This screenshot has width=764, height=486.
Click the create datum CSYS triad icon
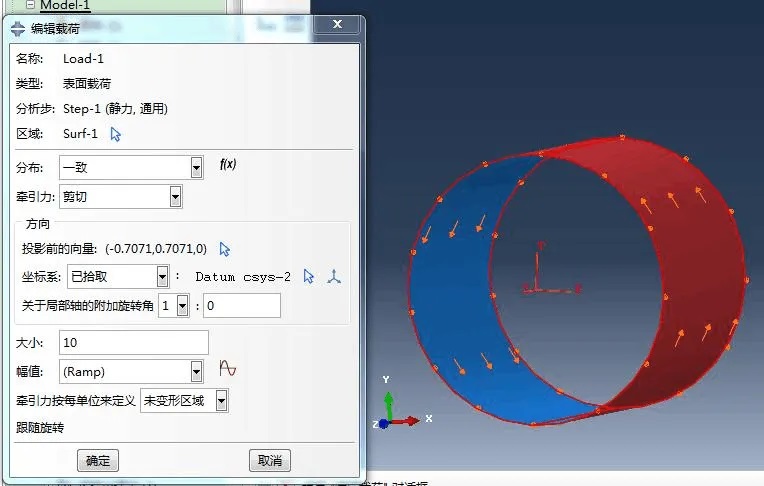click(x=334, y=276)
